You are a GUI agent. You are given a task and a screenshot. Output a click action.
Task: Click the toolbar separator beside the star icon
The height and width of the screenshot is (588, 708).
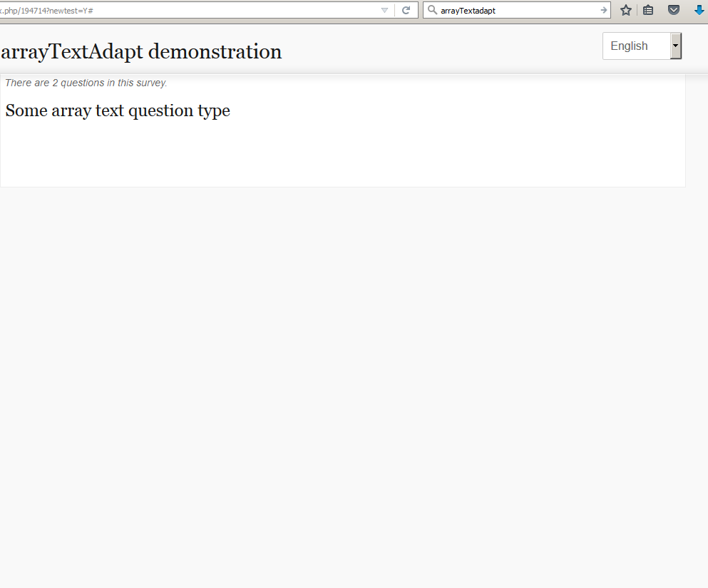pyautogui.click(x=637, y=10)
